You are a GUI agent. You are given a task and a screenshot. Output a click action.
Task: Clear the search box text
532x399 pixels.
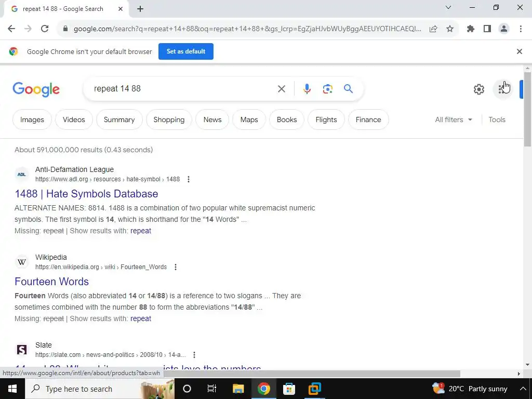tap(281, 89)
